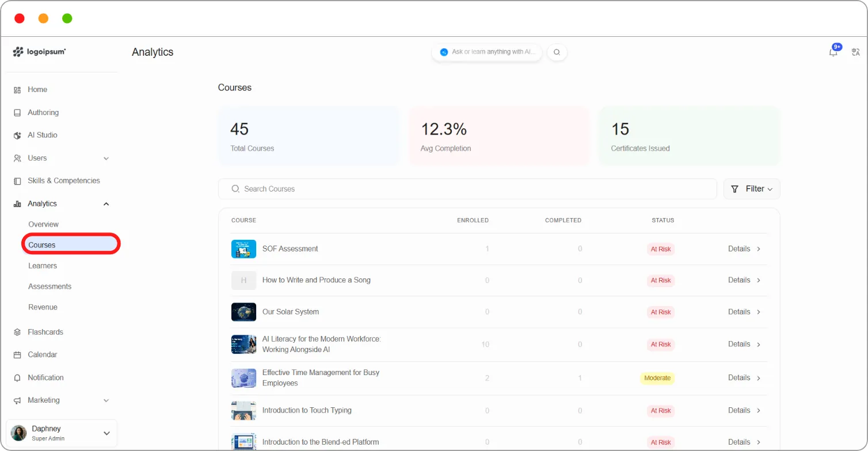Click the STATUS column header
This screenshot has height=451, width=868.
click(x=663, y=220)
